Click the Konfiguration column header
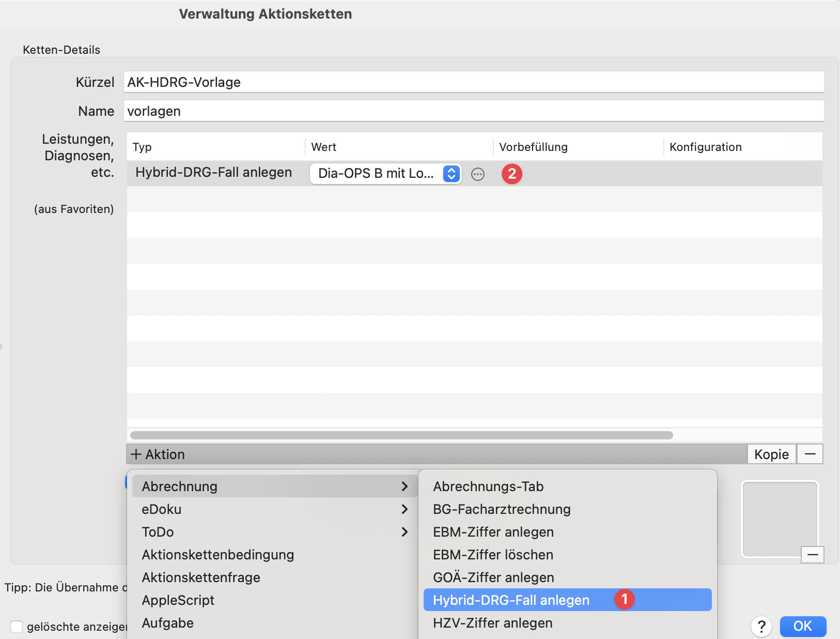The width and height of the screenshot is (840, 639). (743, 147)
